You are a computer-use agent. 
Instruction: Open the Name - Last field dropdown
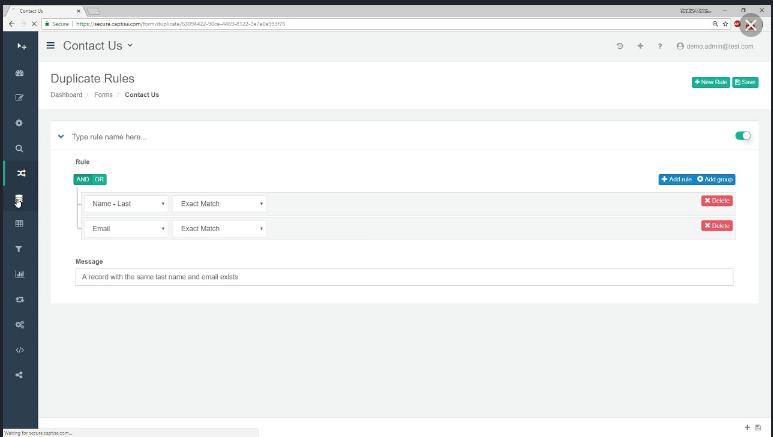[126, 204]
